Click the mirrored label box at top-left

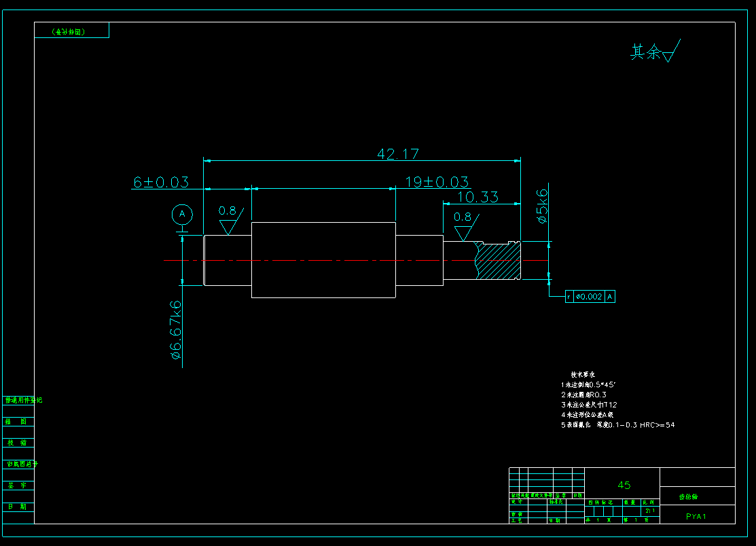[71, 31]
